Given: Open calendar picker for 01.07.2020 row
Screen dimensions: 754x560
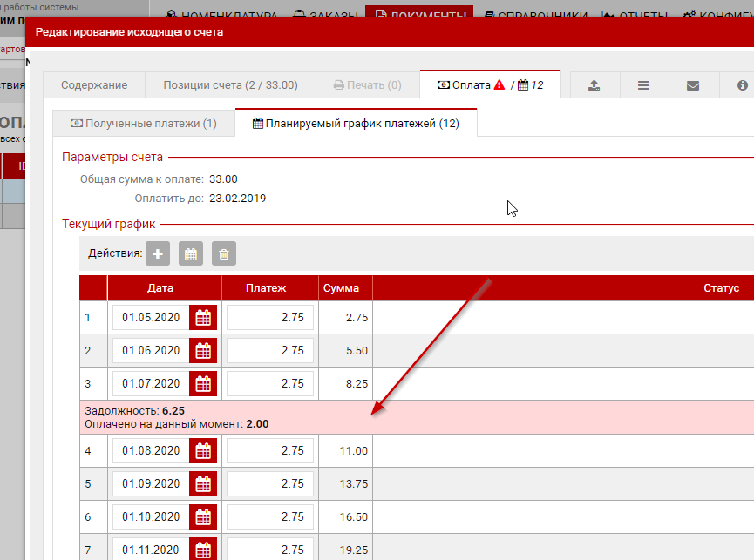Looking at the screenshot, I should point(203,384).
